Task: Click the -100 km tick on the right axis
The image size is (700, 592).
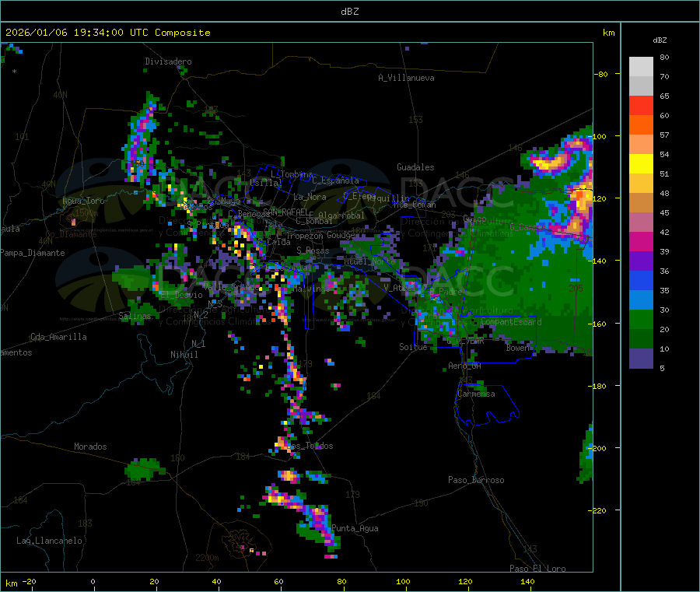Action: (600, 136)
